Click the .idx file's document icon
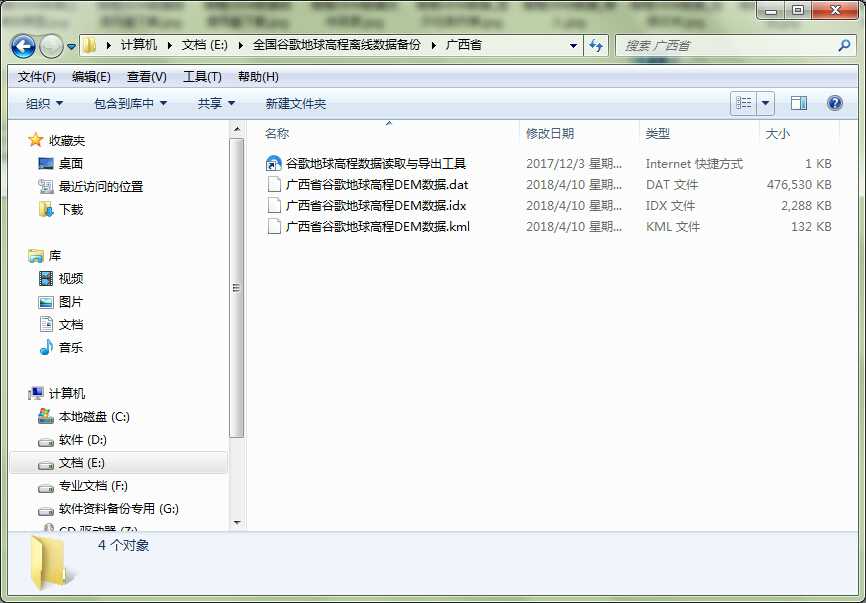 [274, 205]
